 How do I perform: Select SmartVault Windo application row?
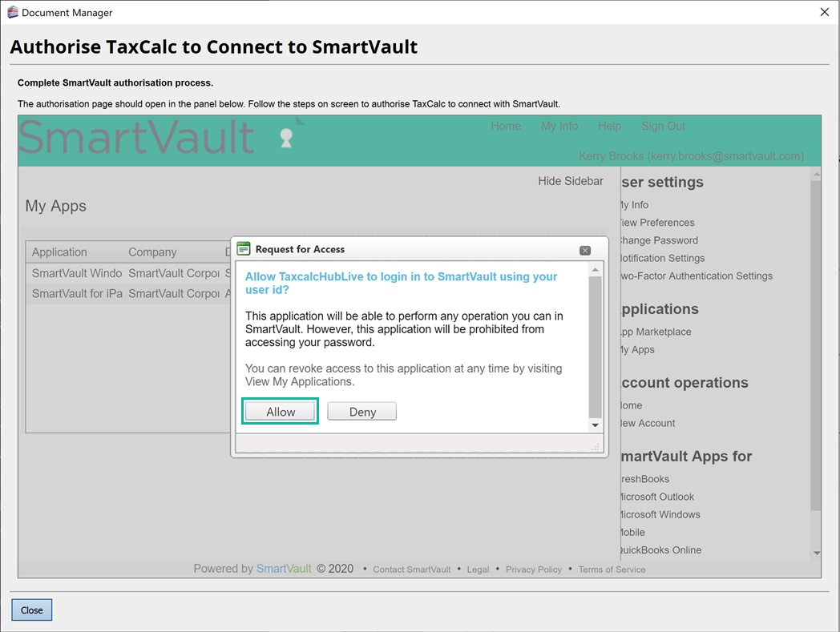[128, 273]
